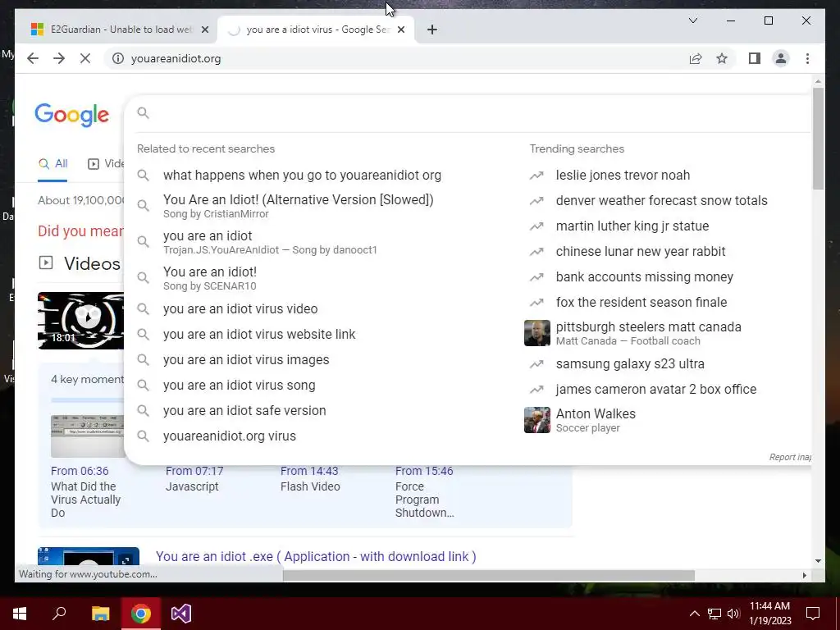This screenshot has height=630, width=840.
Task: Open a new tab with the plus button
Action: pyautogui.click(x=432, y=30)
